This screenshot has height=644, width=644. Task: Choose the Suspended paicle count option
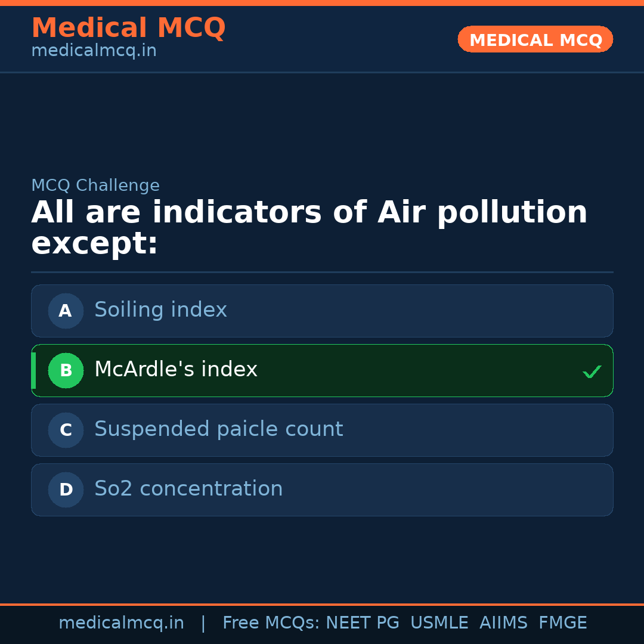[x=322, y=430]
